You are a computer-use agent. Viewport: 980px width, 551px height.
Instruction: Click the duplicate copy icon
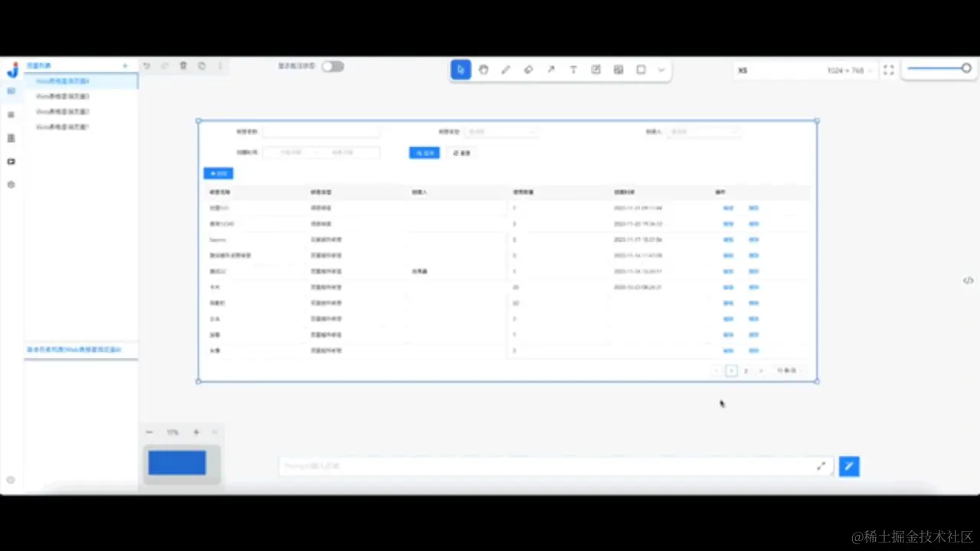(x=201, y=66)
